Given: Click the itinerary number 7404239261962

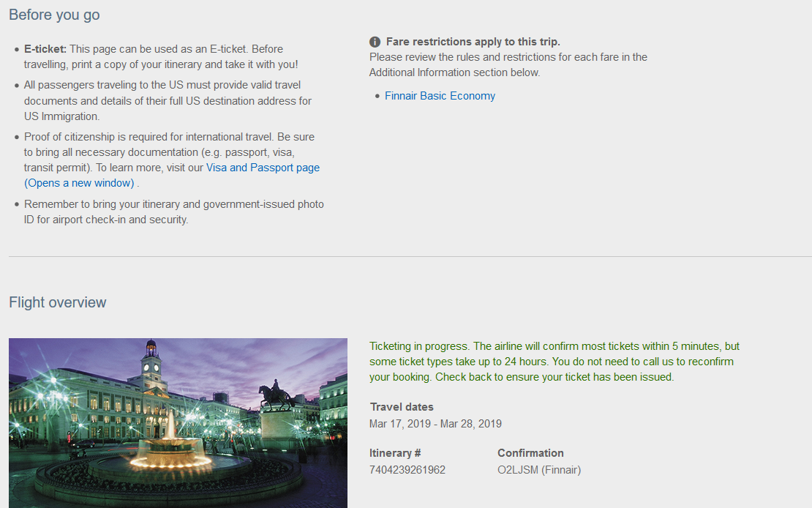Looking at the screenshot, I should point(407,470).
